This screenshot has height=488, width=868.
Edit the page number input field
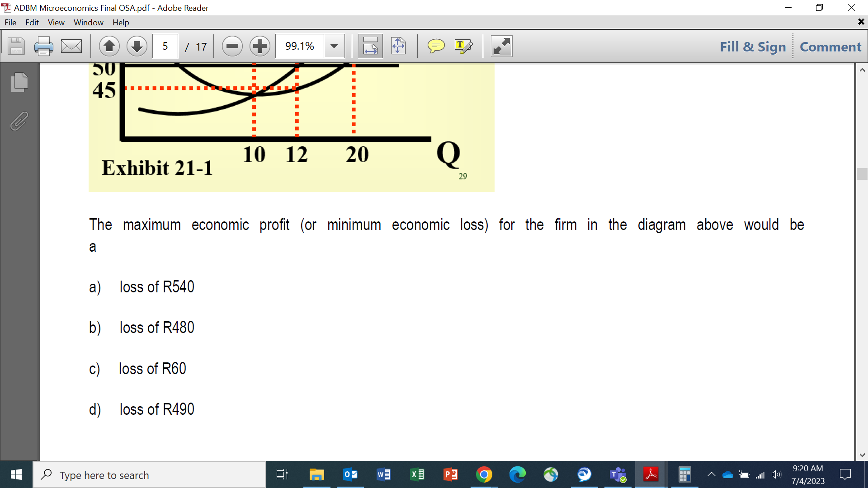[x=165, y=46]
